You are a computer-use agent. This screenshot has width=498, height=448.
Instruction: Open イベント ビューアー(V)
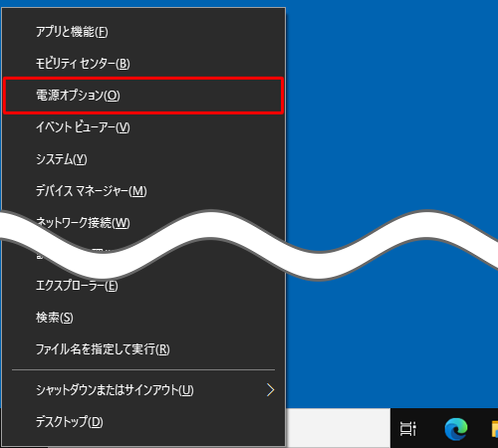tap(143, 127)
